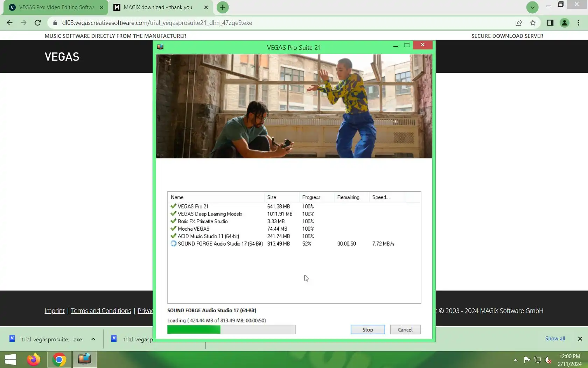This screenshot has height=368, width=588.
Task: Close the VEGAS Pro Suite 21 window
Action: coord(422,45)
